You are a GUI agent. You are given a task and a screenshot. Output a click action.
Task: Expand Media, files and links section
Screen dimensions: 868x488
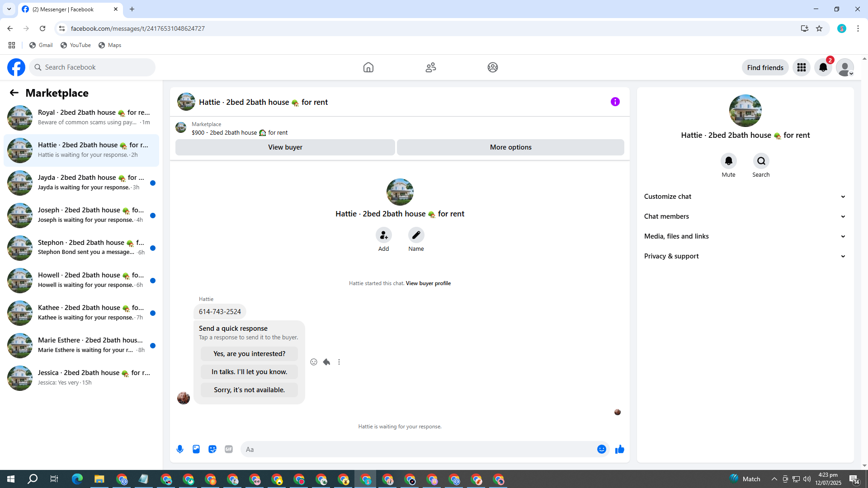coord(745,236)
